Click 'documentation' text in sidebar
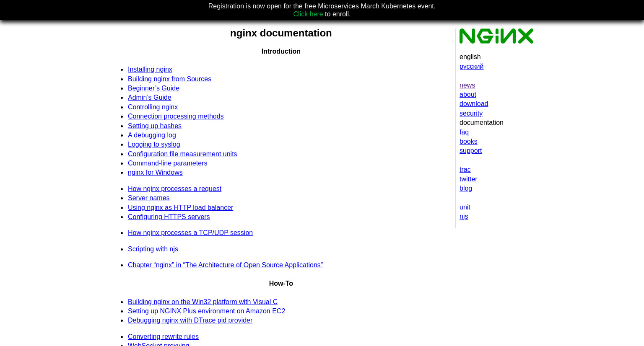This screenshot has height=346, width=644. [x=481, y=123]
